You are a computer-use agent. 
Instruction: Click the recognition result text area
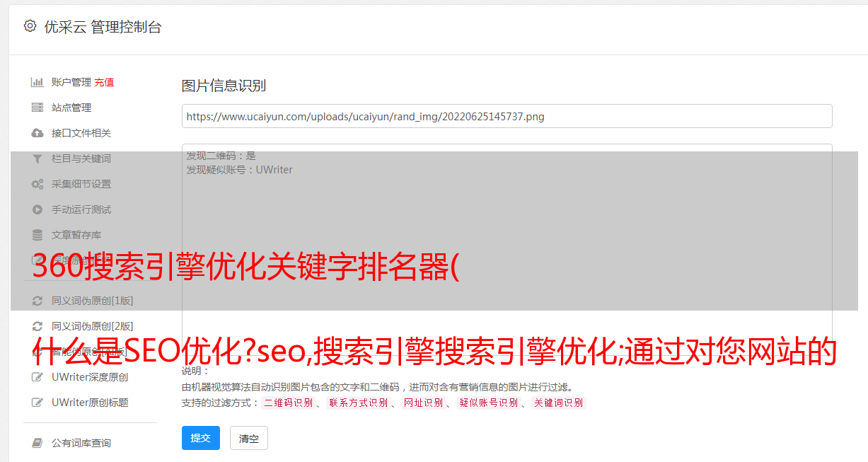click(507, 250)
